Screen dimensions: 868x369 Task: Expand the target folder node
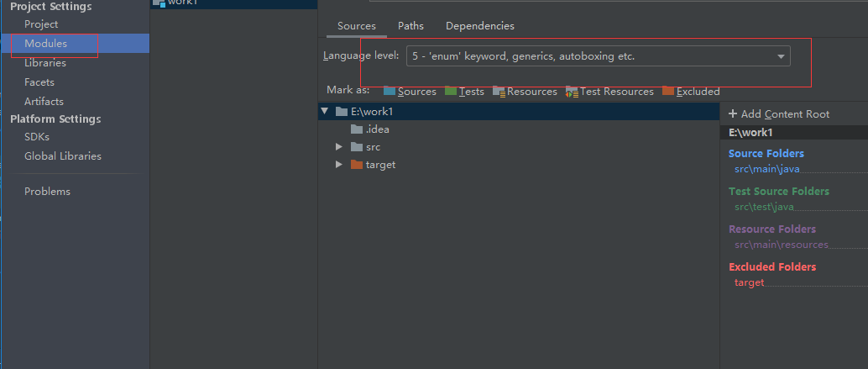click(339, 165)
